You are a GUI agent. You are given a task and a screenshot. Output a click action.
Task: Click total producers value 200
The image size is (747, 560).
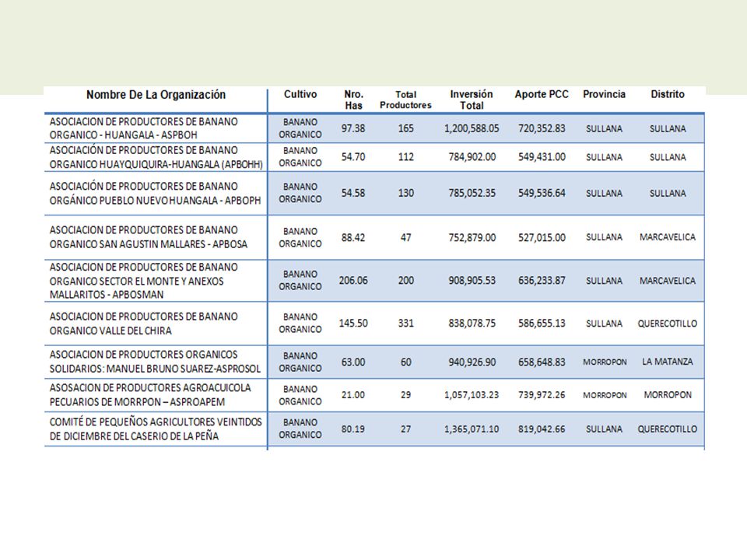(406, 281)
